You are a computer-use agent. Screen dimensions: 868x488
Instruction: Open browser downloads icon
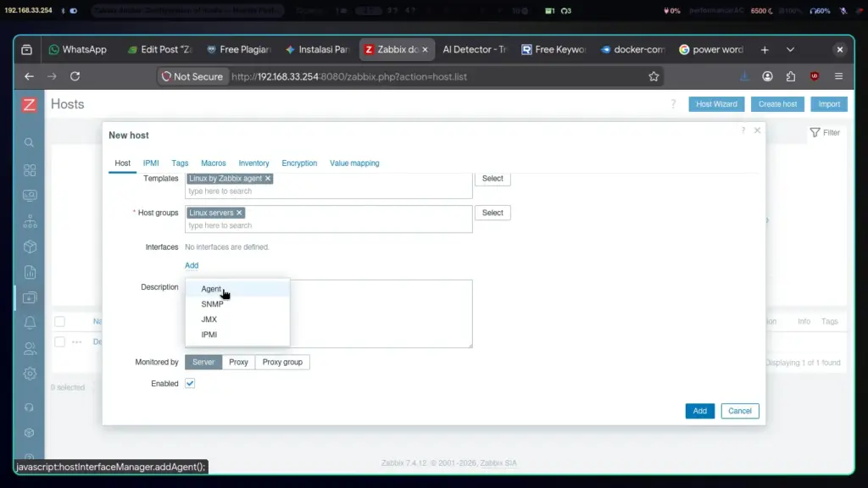pyautogui.click(x=744, y=77)
